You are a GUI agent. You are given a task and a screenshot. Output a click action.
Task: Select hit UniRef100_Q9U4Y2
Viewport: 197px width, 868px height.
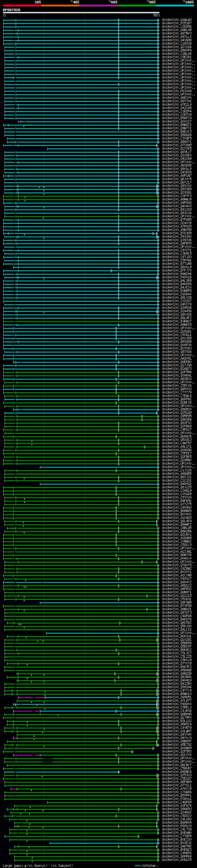pyautogui.click(x=177, y=582)
